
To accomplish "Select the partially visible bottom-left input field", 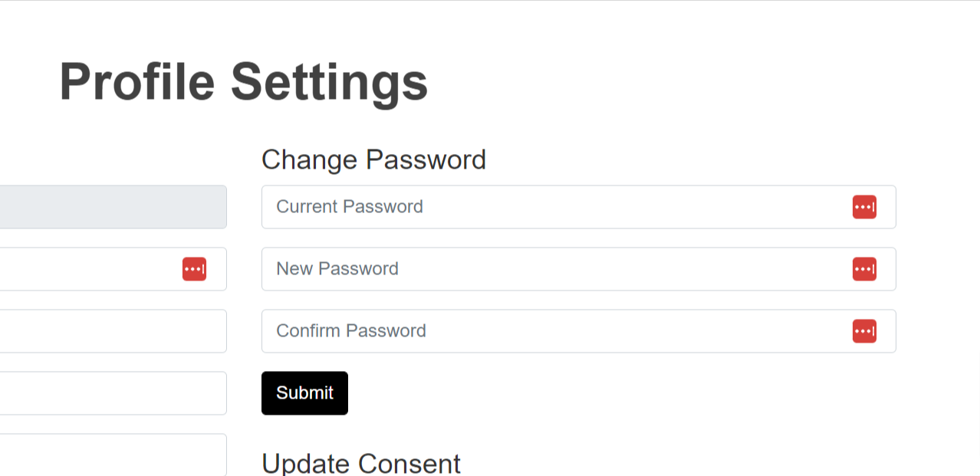I will coord(113,455).
